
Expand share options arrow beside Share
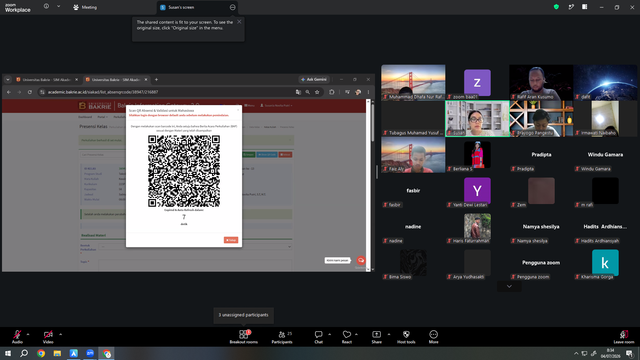pyautogui.click(x=389, y=334)
